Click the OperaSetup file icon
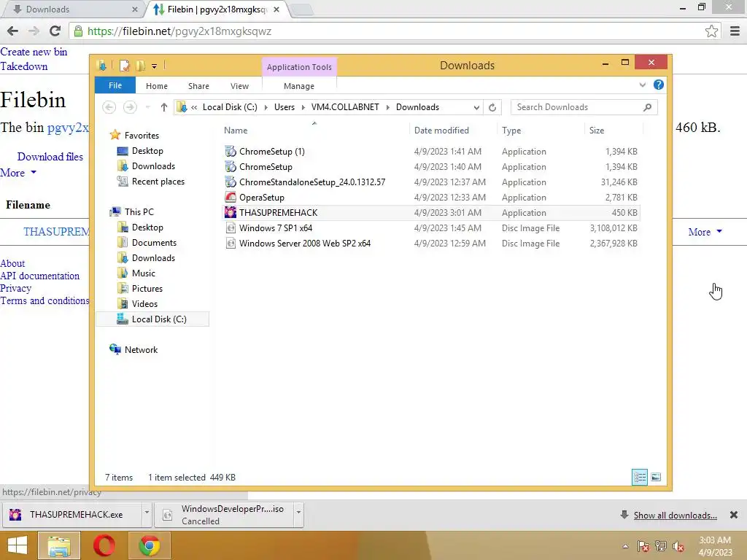Screen dimensions: 747x560 pos(231,197)
